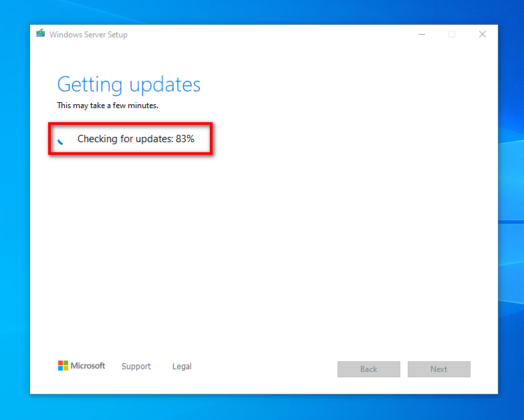Click the grayed-out Next button
The height and width of the screenshot is (420, 524).
[438, 369]
